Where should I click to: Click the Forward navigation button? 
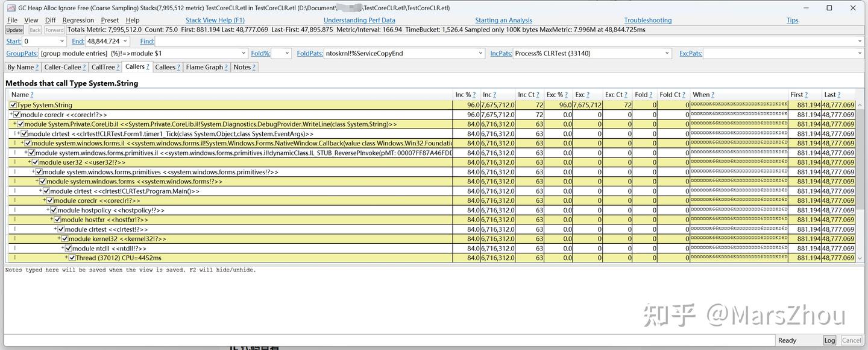pyautogui.click(x=54, y=30)
